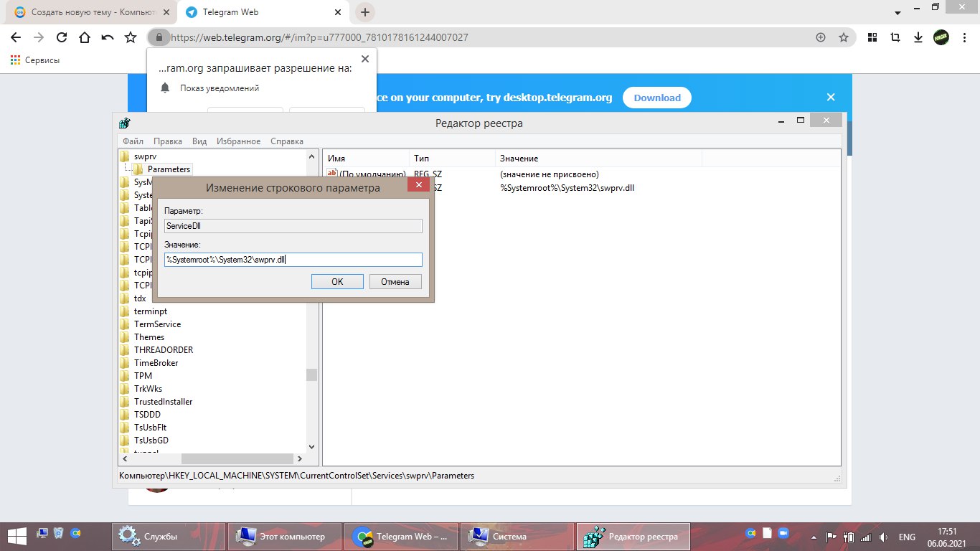Click the crop screenshot icon in browser toolbar
The height and width of the screenshot is (551, 980).
coord(895,37)
